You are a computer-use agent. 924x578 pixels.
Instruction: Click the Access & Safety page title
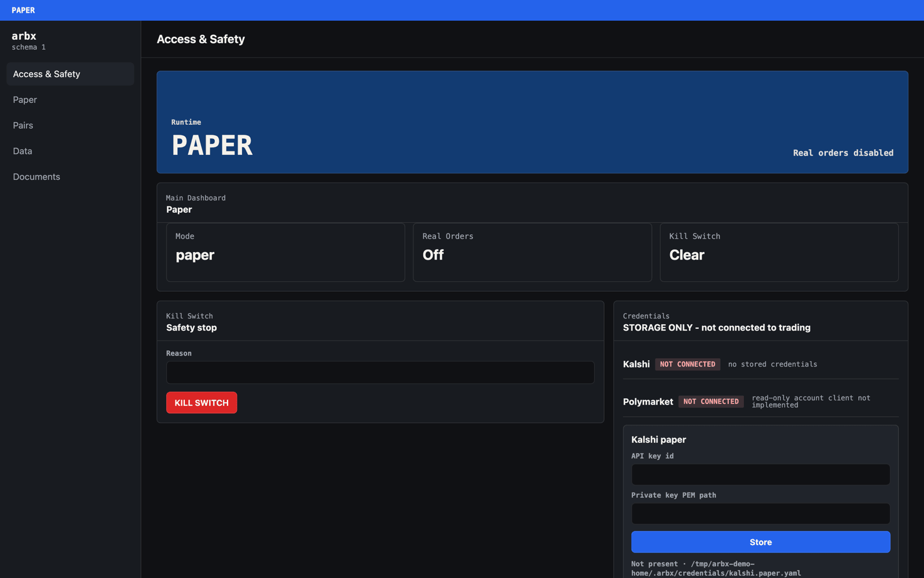(x=201, y=39)
